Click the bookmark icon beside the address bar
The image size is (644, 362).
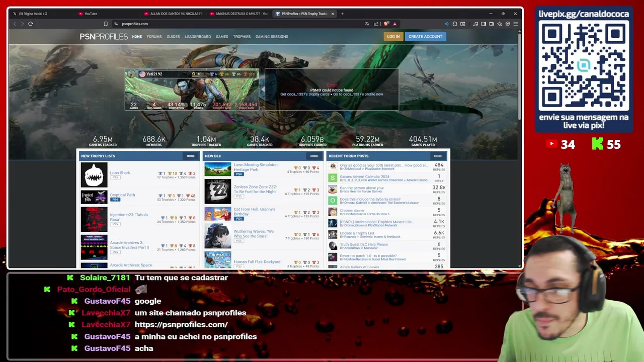tap(106, 24)
